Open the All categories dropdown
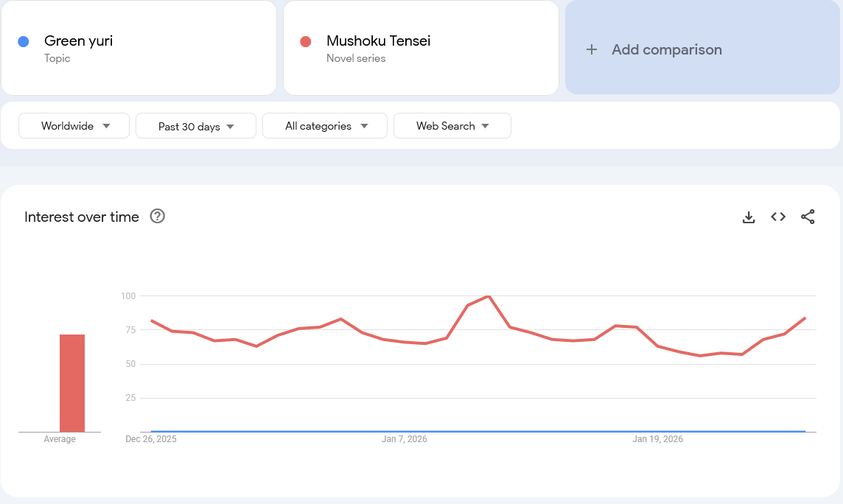This screenshot has height=504, width=843. coord(325,126)
